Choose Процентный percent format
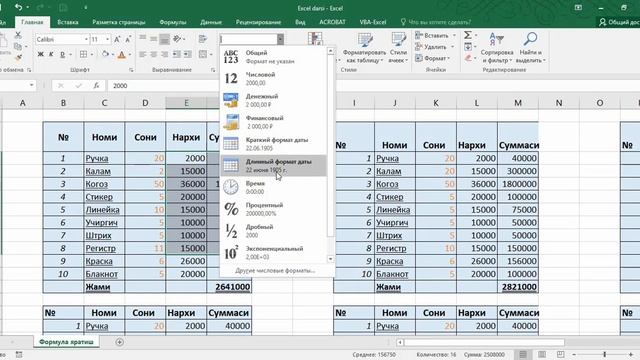The width and height of the screenshot is (640, 360). pyautogui.click(x=273, y=209)
